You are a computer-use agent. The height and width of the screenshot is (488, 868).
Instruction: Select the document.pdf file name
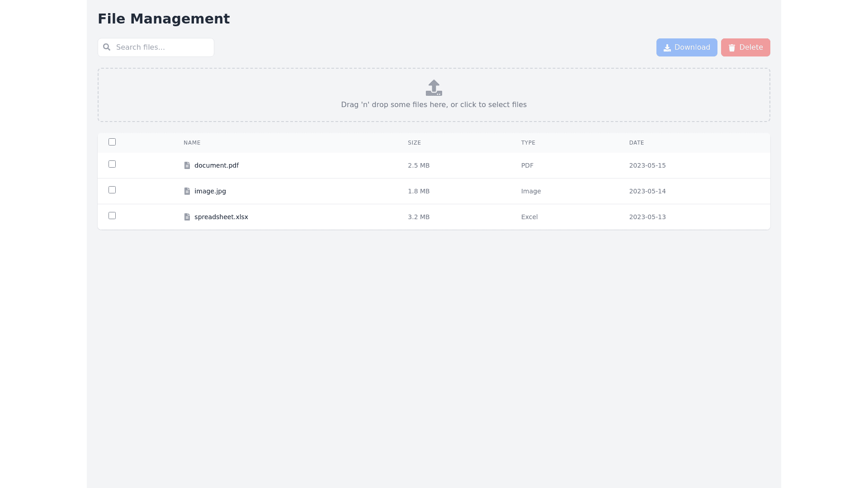pos(217,165)
